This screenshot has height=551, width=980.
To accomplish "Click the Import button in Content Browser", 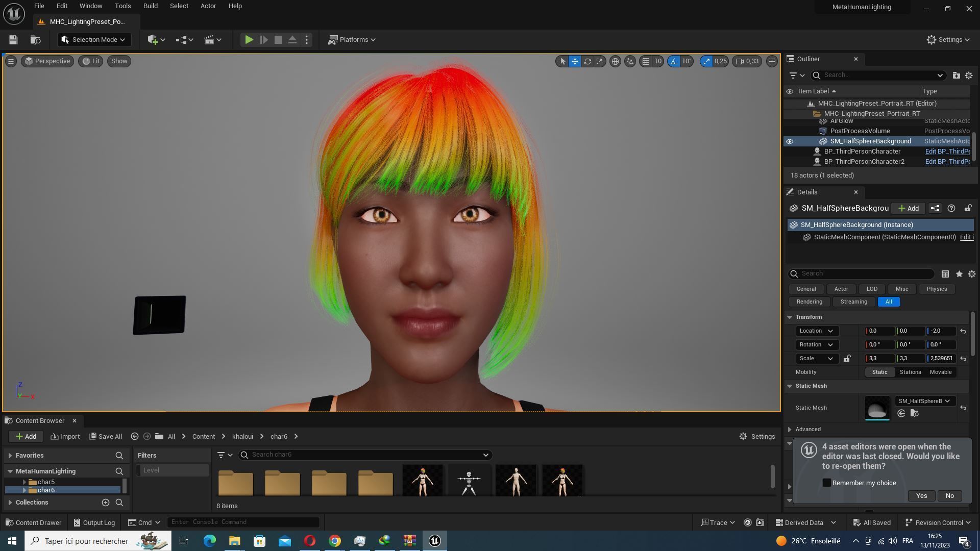I will [65, 437].
